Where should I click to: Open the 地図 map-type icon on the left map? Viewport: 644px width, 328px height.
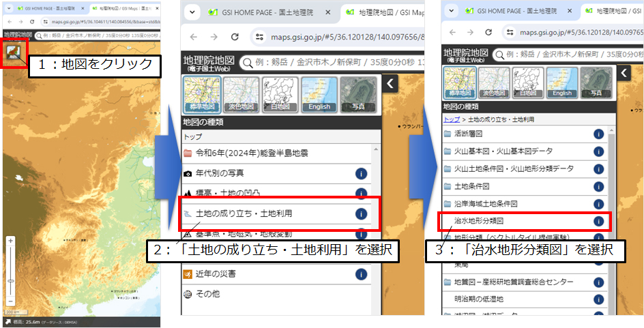(14, 53)
